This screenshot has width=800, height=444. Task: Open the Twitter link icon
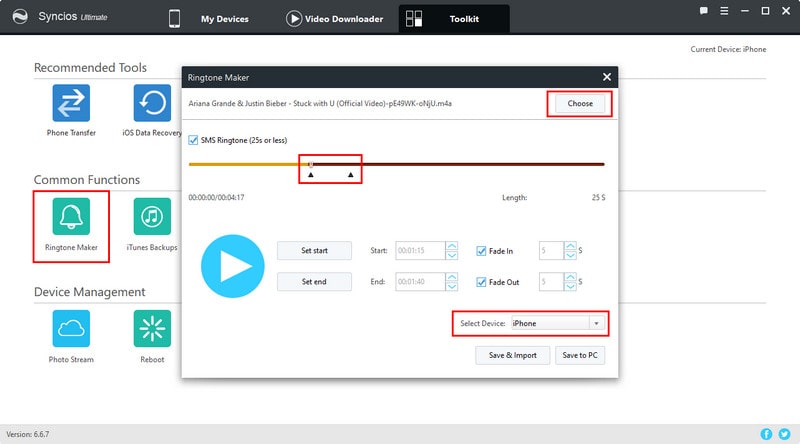tap(784, 434)
